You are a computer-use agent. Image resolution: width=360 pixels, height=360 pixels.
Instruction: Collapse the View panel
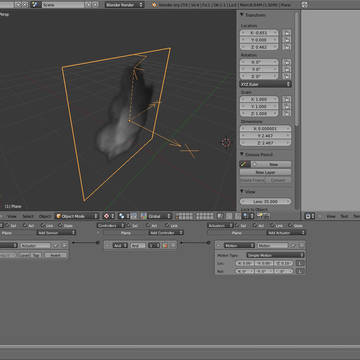coord(242,192)
